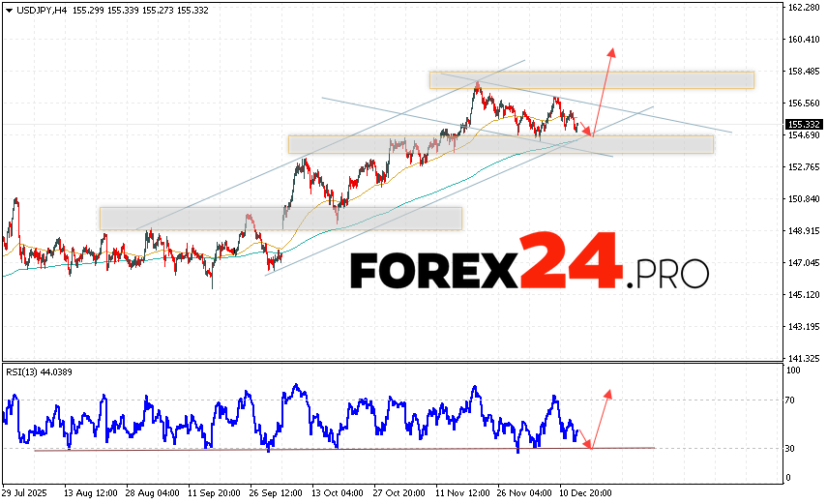This screenshot has width=827, height=504.
Task: Click the 26 Sep 12:00 time label
Action: click(x=275, y=492)
